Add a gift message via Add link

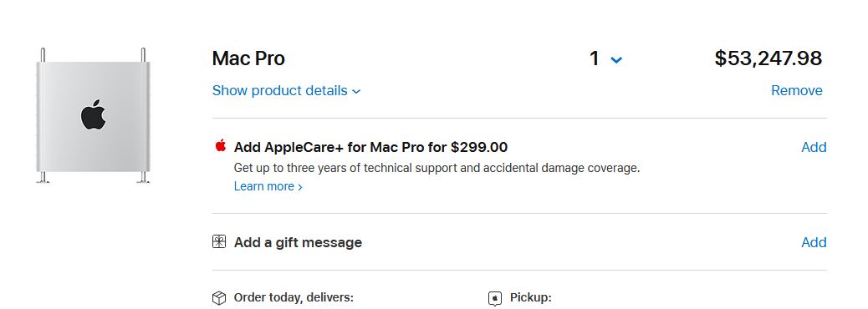[814, 242]
